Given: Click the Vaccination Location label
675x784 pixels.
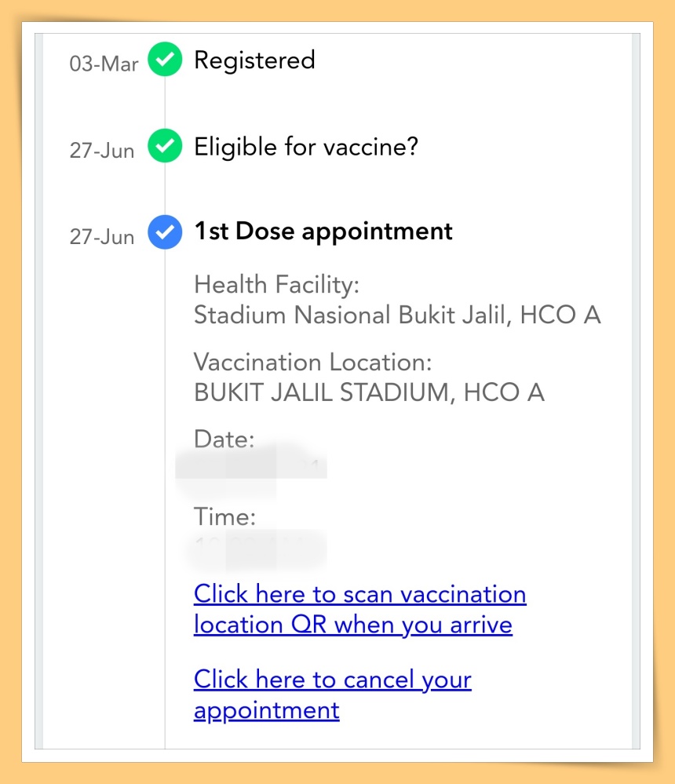Looking at the screenshot, I should tap(313, 363).
